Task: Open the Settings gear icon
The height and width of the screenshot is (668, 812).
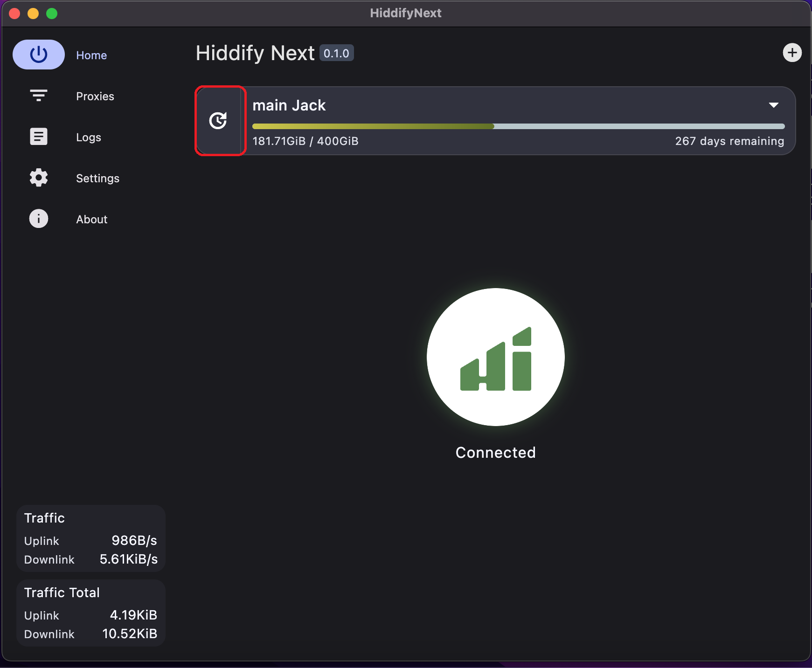Action: click(39, 178)
